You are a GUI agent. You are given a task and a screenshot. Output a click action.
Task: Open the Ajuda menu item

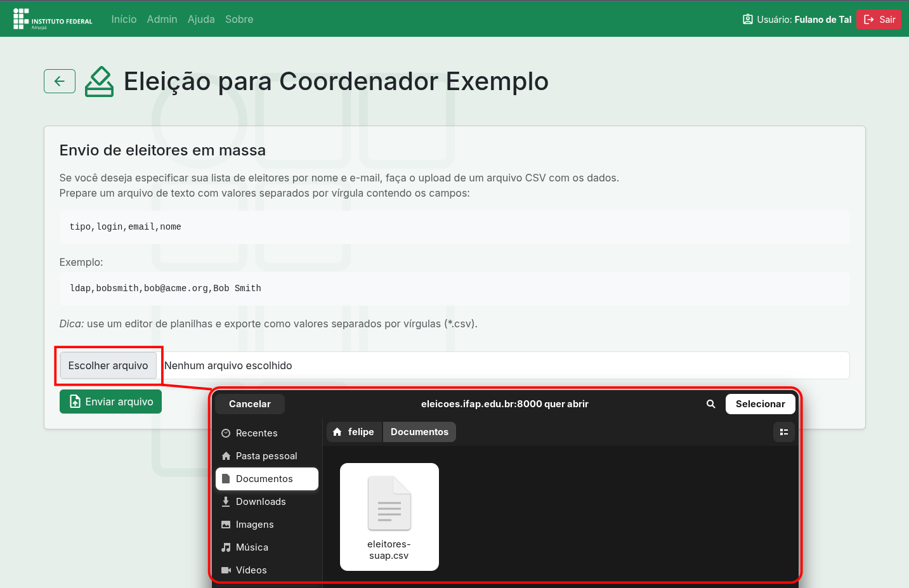pos(201,19)
